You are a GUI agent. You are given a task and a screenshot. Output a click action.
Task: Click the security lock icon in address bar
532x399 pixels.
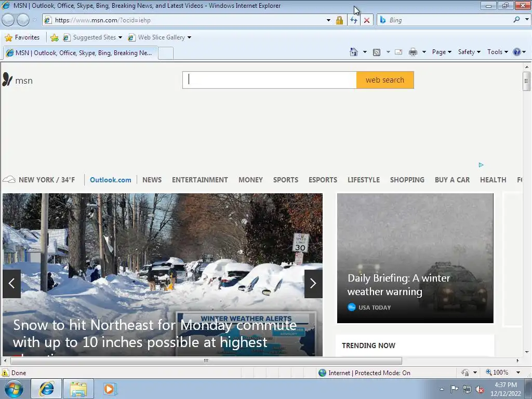click(339, 20)
